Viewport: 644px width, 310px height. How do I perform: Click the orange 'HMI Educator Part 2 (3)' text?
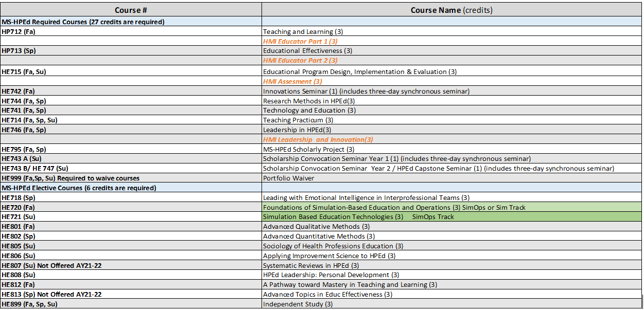click(300, 61)
